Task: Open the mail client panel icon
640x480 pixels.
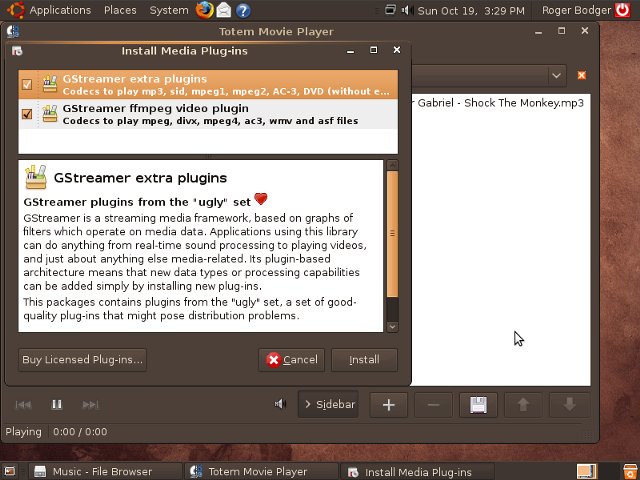Action: [224, 10]
